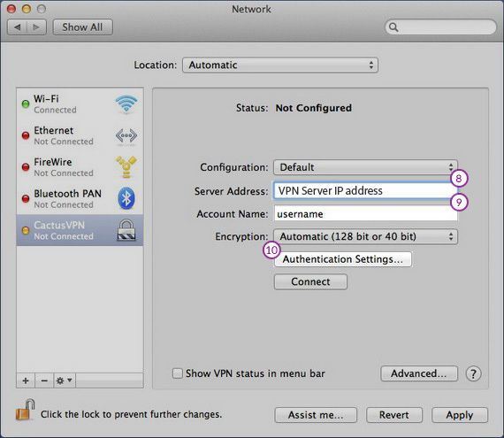Click inside the search field
This screenshot has width=504, height=438.
pos(440,27)
